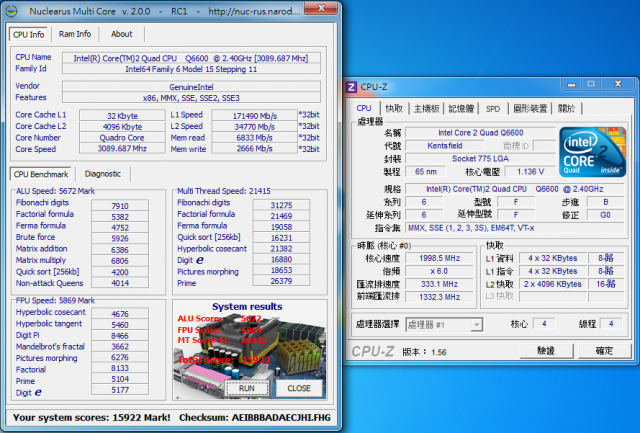The height and width of the screenshot is (433, 640).
Task: Click the Brute force value 5926
Action: click(x=120, y=238)
